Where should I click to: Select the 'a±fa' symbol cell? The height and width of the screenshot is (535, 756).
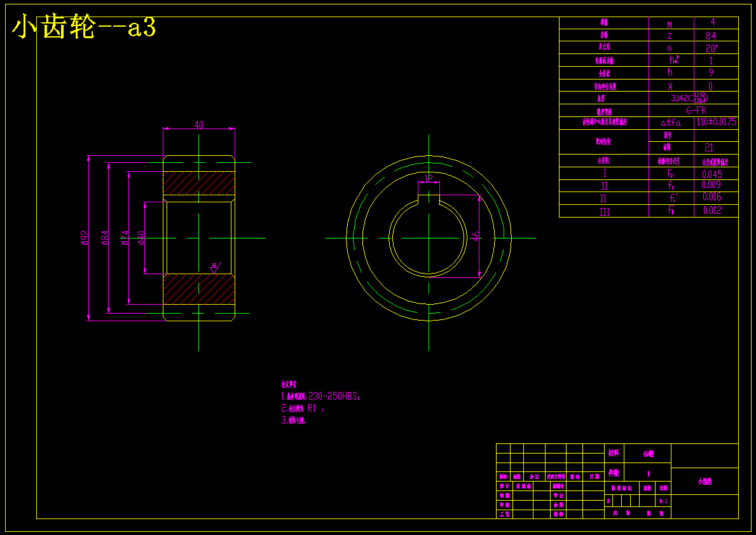click(671, 123)
